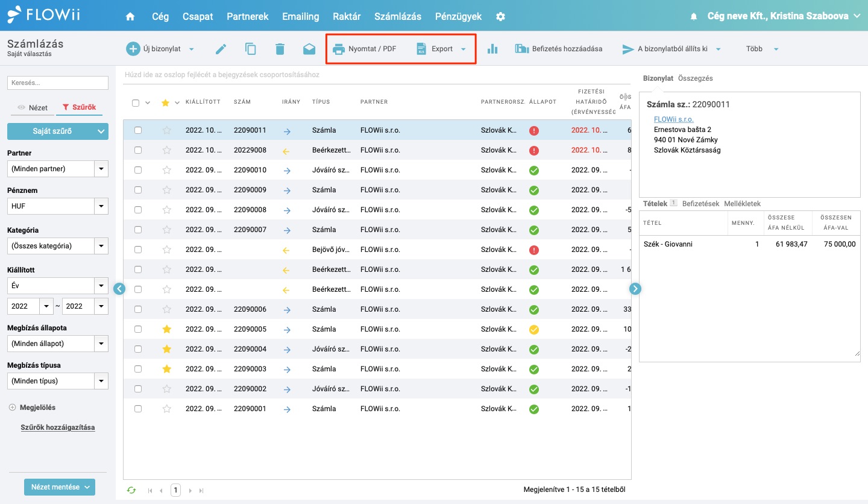Viewport: 868px width, 504px height.
Task: Click the trash delete icon
Action: pyautogui.click(x=280, y=49)
